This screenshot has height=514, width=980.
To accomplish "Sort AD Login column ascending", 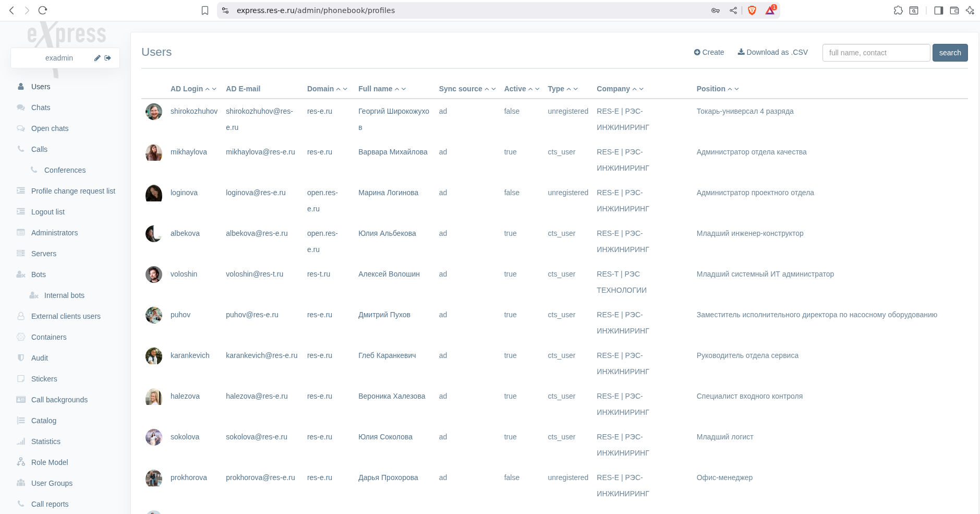I will click(x=208, y=89).
